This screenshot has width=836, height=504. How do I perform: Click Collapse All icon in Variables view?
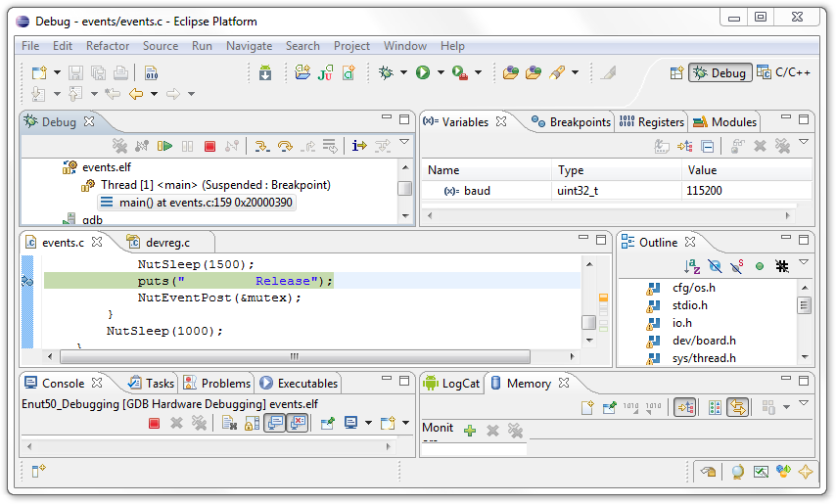tap(708, 146)
